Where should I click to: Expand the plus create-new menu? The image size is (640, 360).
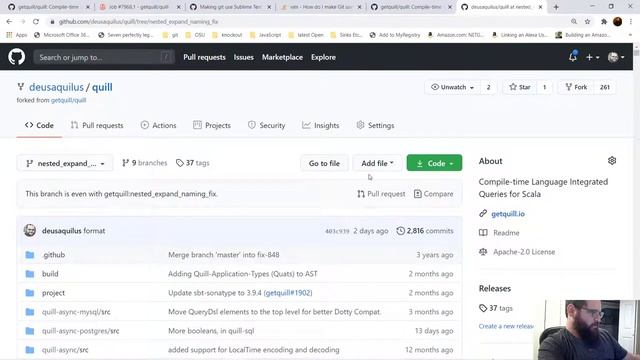(592, 58)
